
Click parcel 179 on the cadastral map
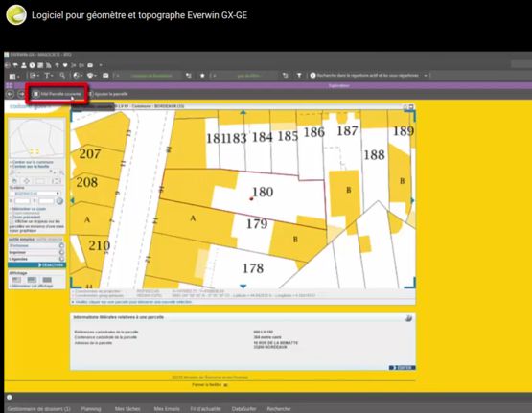(x=257, y=224)
